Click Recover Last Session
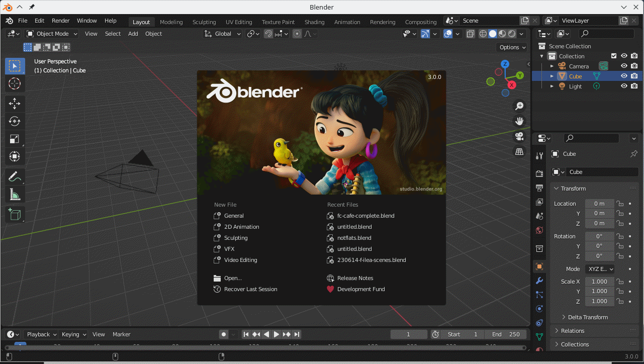The width and height of the screenshot is (644, 364). [x=250, y=289]
